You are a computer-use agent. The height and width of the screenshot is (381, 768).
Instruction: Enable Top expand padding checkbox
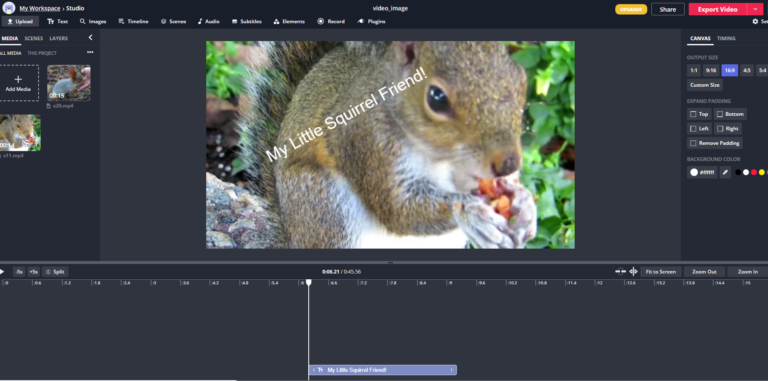coord(693,114)
